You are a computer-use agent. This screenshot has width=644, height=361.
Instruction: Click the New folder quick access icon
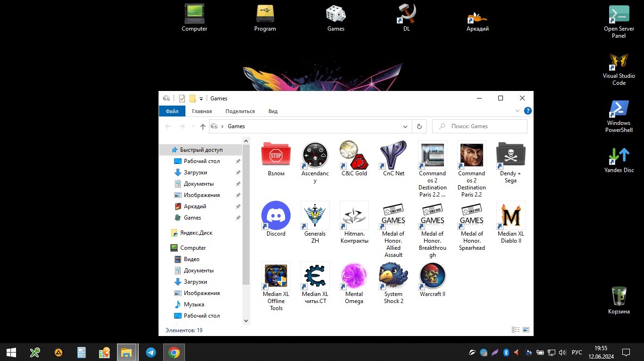point(192,98)
